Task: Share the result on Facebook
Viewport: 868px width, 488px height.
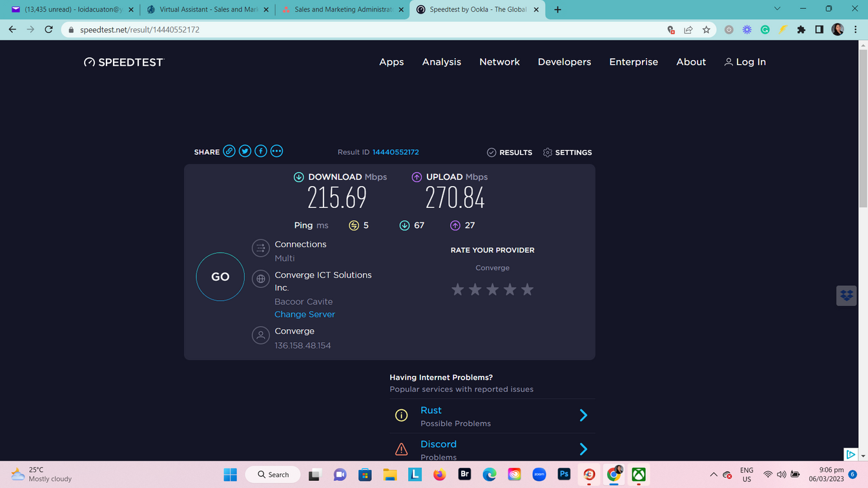Action: coord(261,151)
